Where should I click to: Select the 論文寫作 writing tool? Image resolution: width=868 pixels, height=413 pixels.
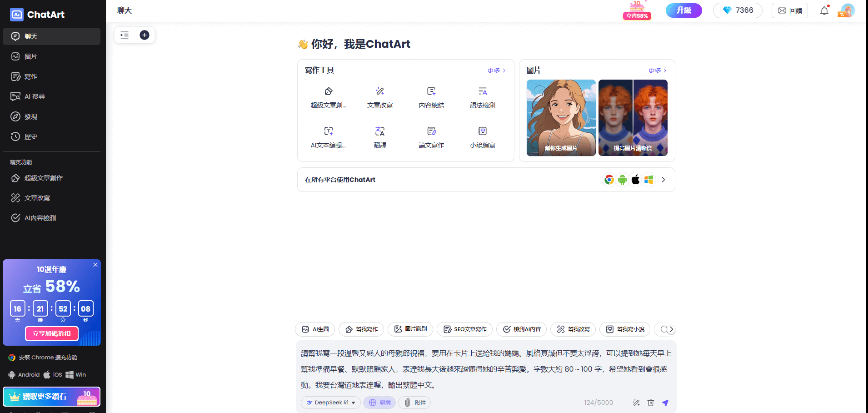pos(431,137)
